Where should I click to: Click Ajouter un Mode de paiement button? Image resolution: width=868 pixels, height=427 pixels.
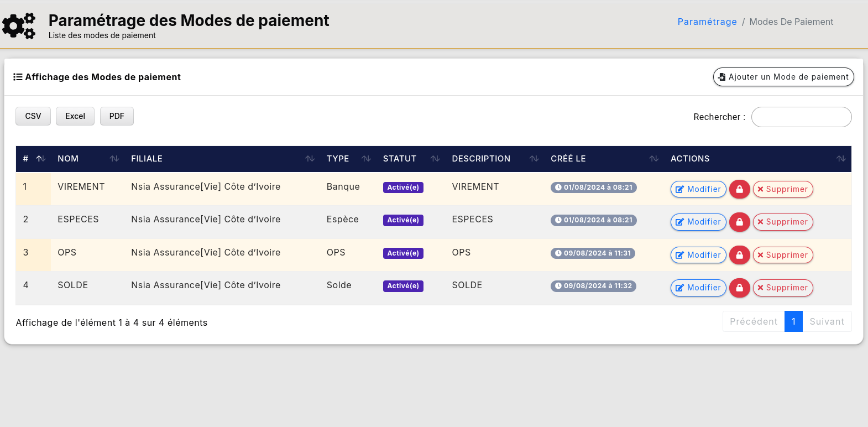(783, 77)
